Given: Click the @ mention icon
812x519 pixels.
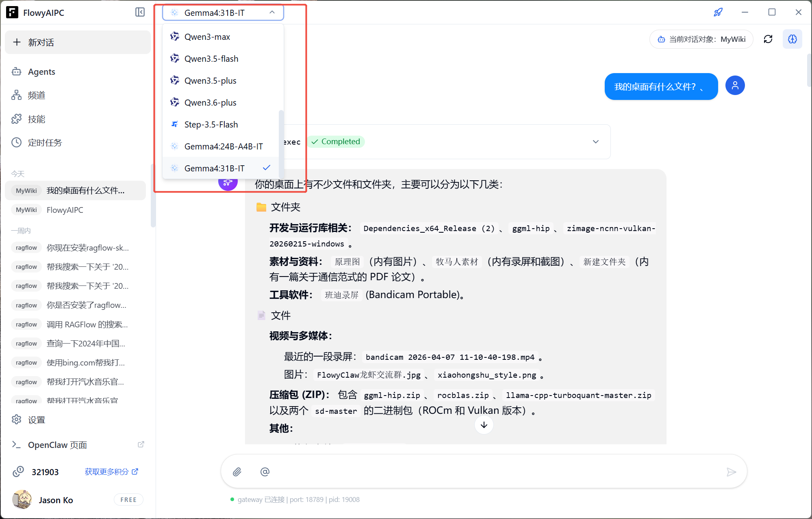Looking at the screenshot, I should click(x=265, y=471).
